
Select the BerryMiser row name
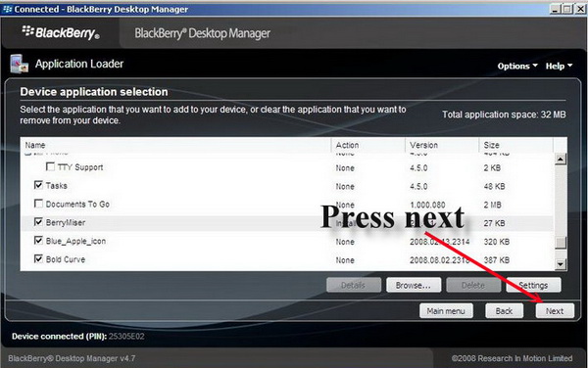66,223
